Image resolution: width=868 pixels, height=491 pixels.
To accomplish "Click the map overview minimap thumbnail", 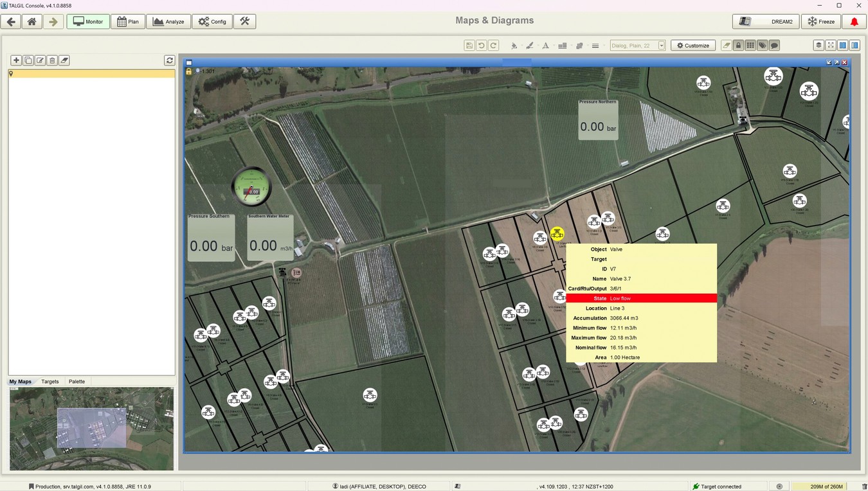I will pos(91,429).
